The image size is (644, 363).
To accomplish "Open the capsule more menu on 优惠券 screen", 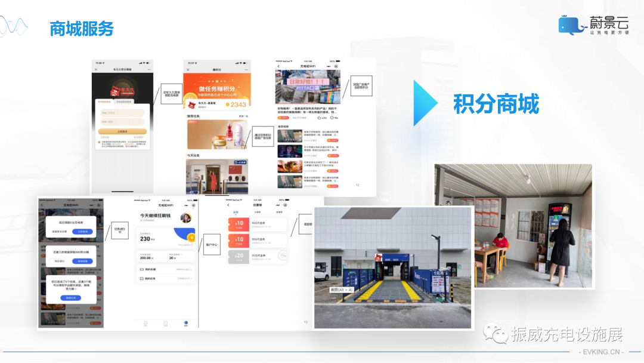I will (278, 205).
